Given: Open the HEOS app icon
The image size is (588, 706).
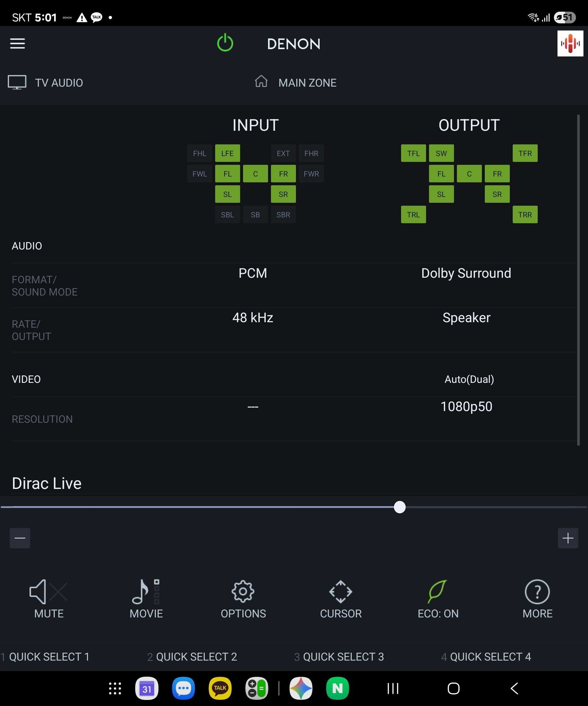Looking at the screenshot, I should click(x=570, y=44).
